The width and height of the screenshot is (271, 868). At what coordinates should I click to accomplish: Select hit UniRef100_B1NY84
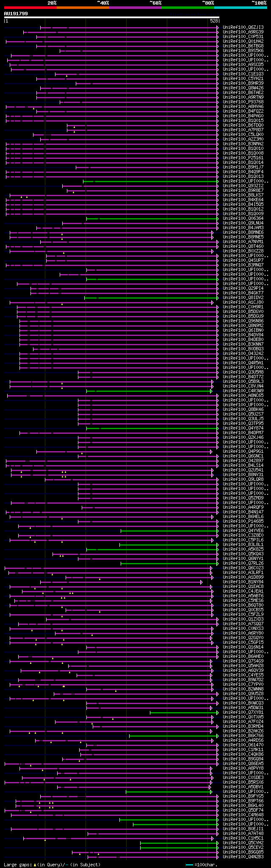click(243, 582)
